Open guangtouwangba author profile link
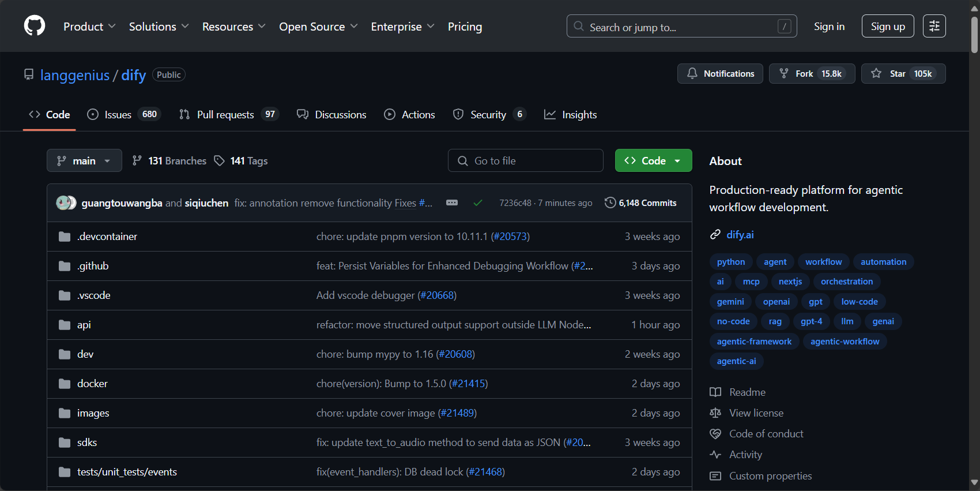The image size is (980, 491). (x=122, y=203)
